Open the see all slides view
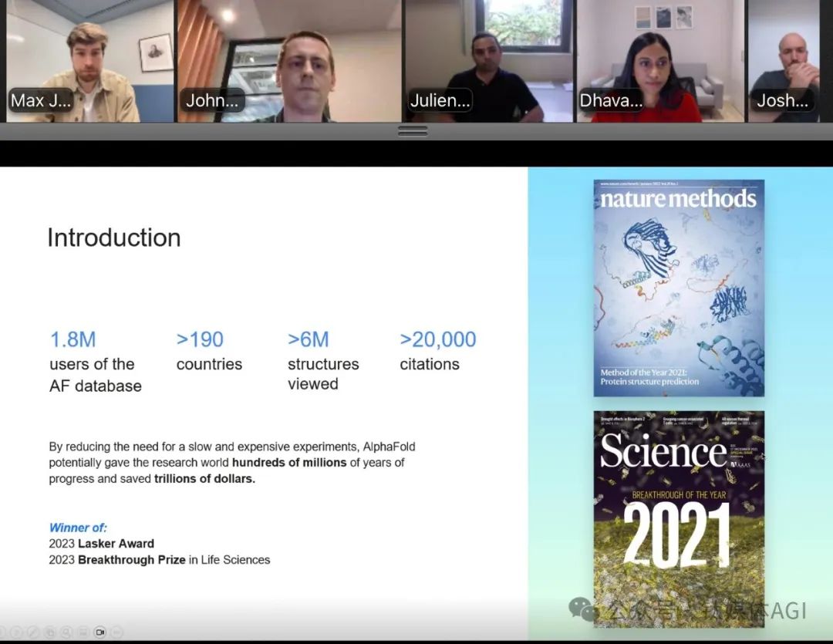833x644 pixels. (50, 632)
